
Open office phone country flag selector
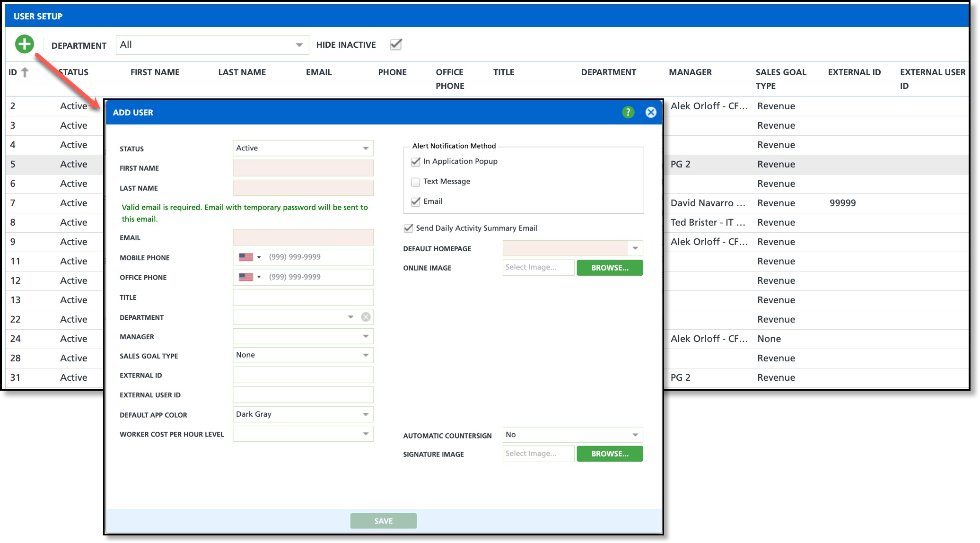pos(250,277)
